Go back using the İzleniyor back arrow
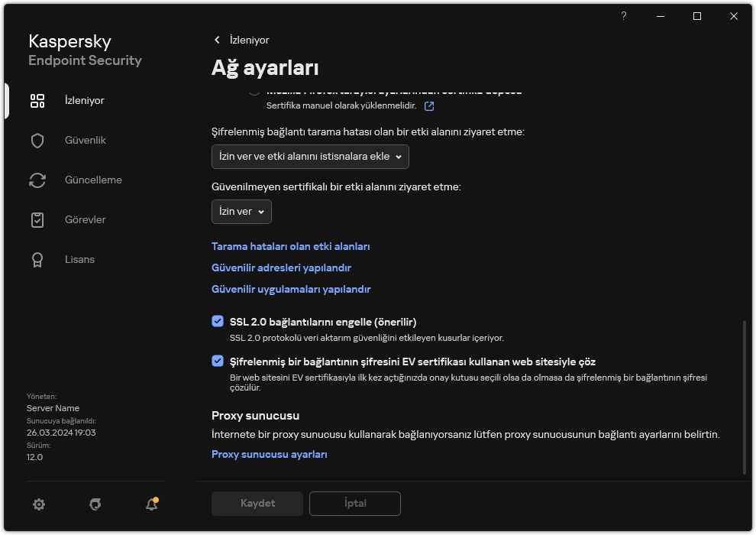Viewport: 756px width, 535px height. coord(218,40)
